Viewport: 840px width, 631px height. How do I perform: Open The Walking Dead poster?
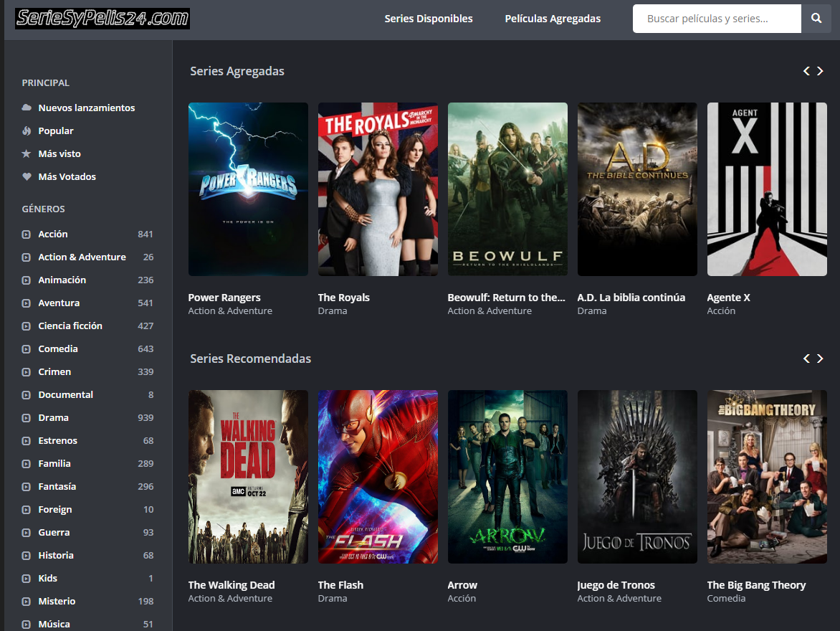click(248, 477)
